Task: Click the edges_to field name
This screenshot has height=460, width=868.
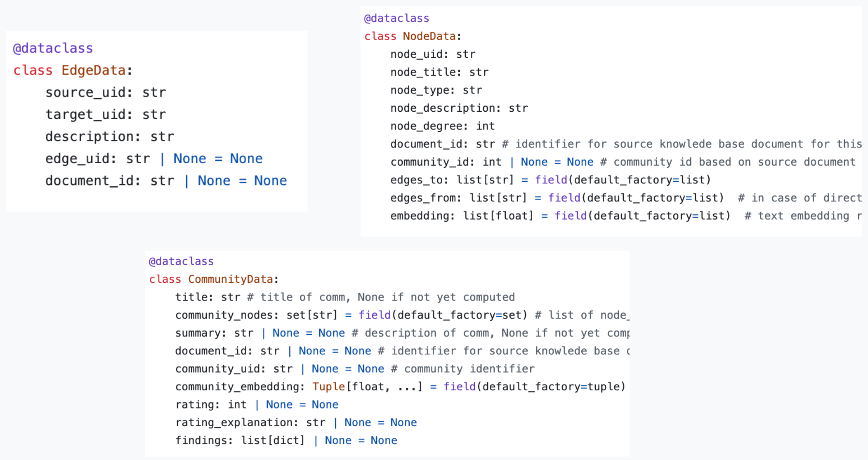Action: coord(416,180)
